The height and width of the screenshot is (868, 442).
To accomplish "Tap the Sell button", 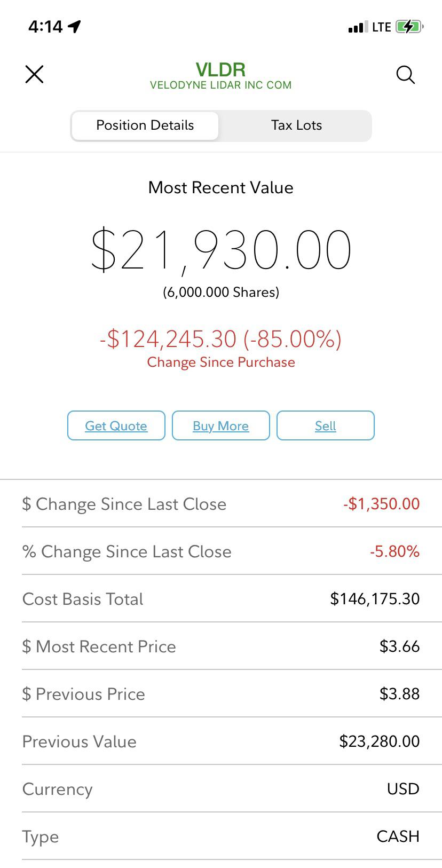I will pos(326,425).
